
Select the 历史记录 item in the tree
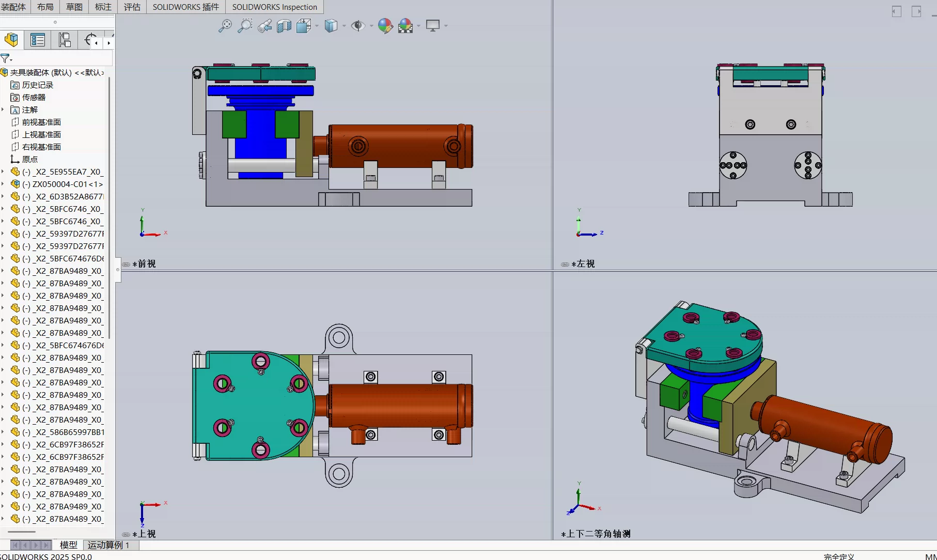[x=32, y=85]
